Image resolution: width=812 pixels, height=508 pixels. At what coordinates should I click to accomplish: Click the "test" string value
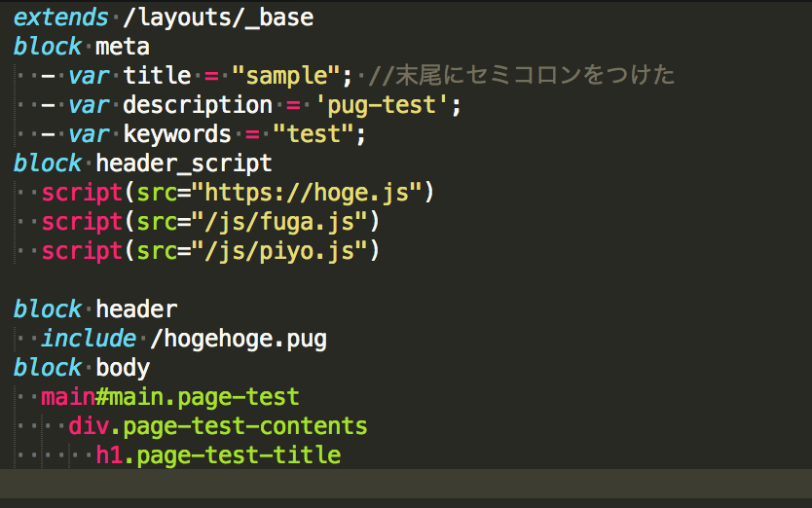[314, 134]
